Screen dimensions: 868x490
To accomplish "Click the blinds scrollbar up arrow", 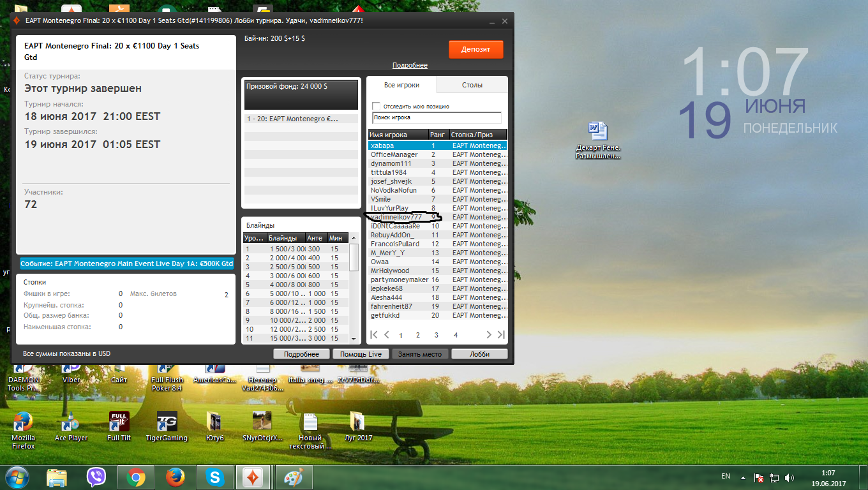I will coord(354,239).
